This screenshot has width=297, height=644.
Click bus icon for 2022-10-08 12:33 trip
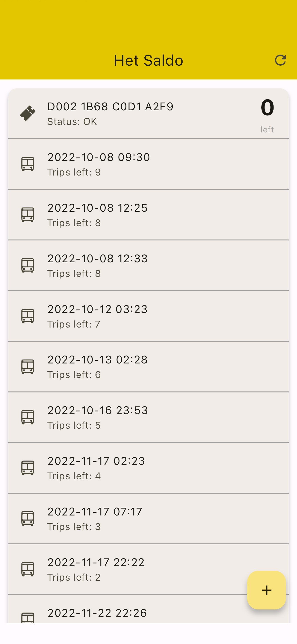28,265
